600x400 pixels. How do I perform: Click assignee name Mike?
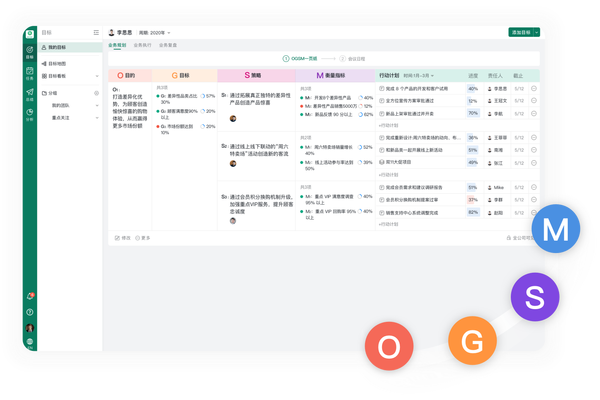[499, 188]
